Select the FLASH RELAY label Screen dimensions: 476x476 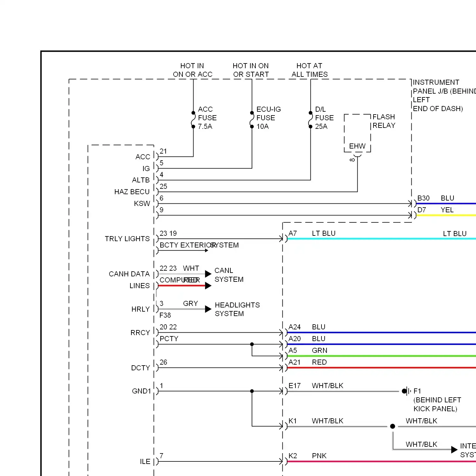click(x=384, y=121)
